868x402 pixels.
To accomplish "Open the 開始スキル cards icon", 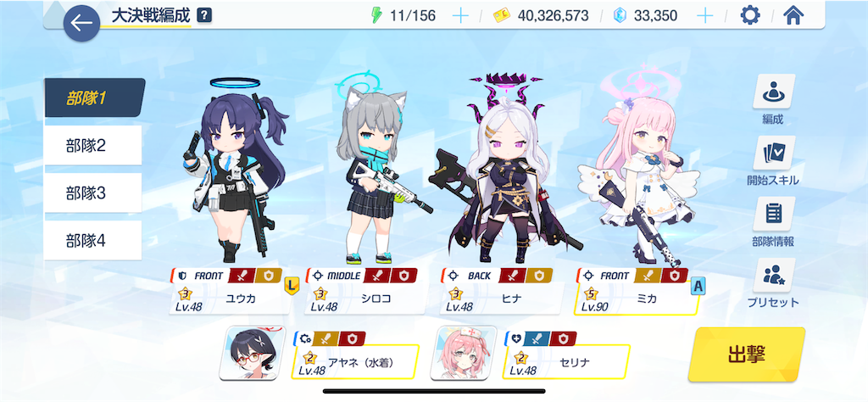I will pos(774,153).
